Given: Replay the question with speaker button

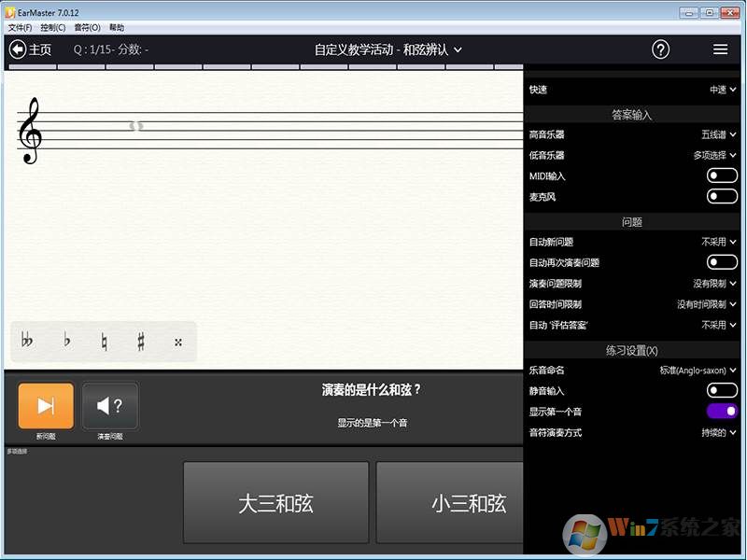Looking at the screenshot, I should (110, 405).
